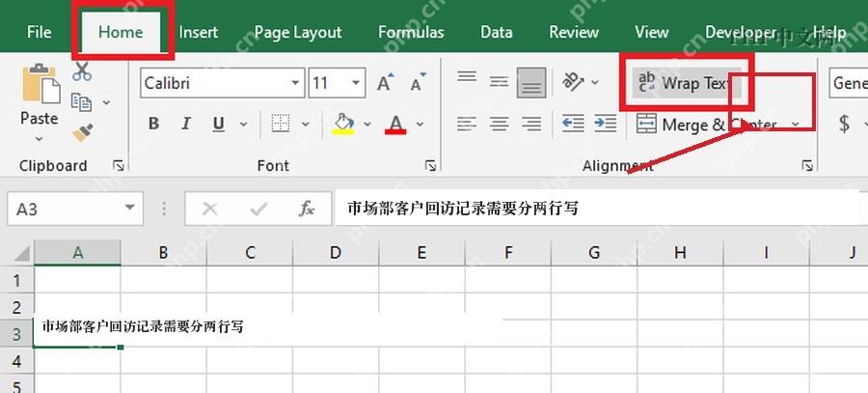Open Fill Color palette arrow

click(367, 124)
